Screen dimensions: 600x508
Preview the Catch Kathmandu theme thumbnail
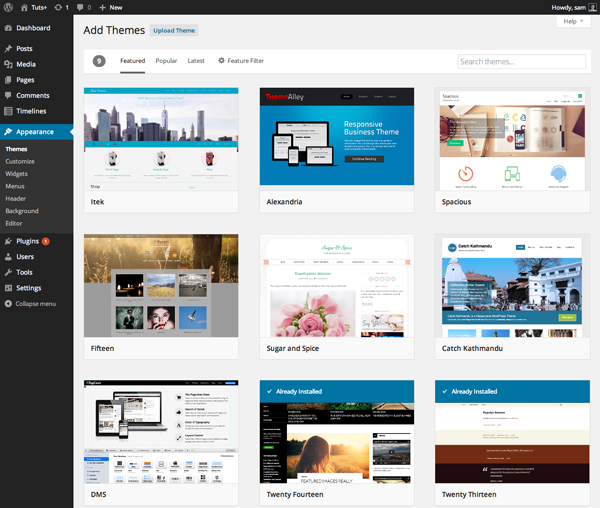[512, 285]
